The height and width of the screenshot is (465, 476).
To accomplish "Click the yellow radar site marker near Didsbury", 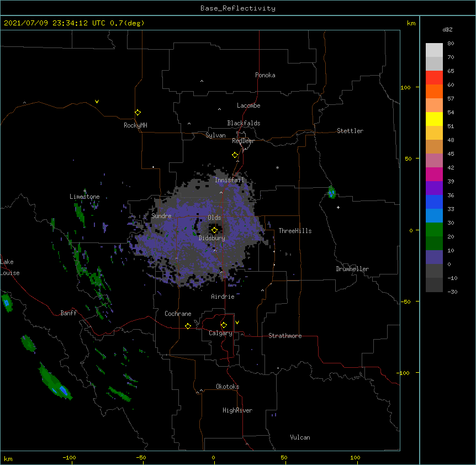I will 214,230.
